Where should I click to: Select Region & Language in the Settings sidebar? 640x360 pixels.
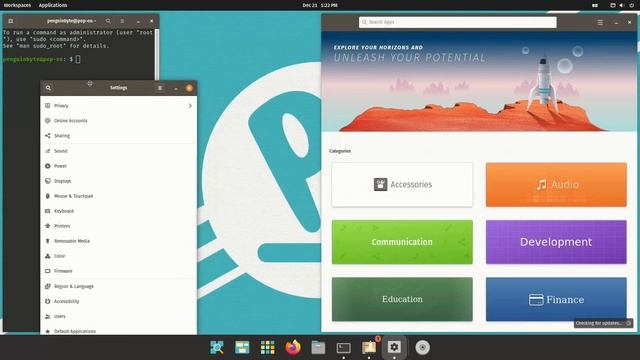click(x=118, y=287)
